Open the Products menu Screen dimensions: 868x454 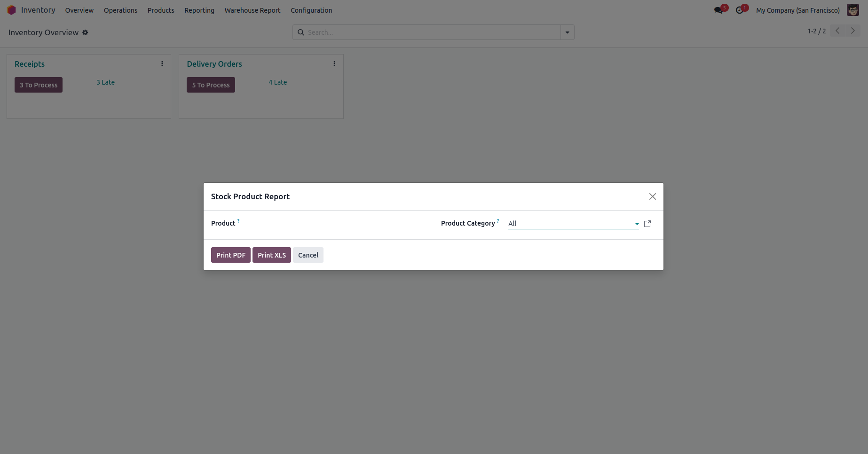click(x=161, y=10)
